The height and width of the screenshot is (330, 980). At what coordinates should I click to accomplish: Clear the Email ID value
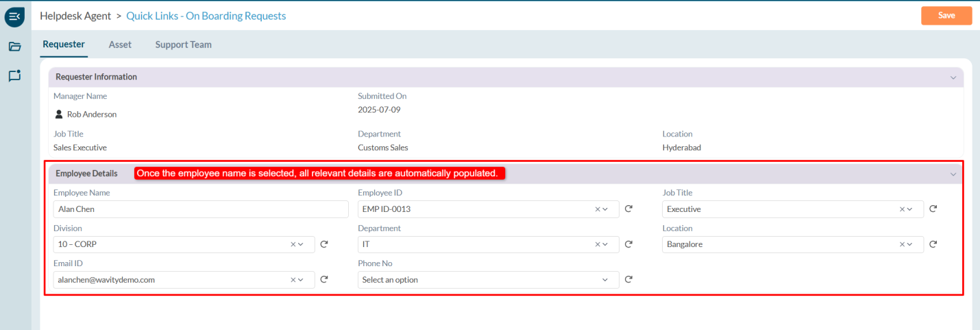coord(293,280)
